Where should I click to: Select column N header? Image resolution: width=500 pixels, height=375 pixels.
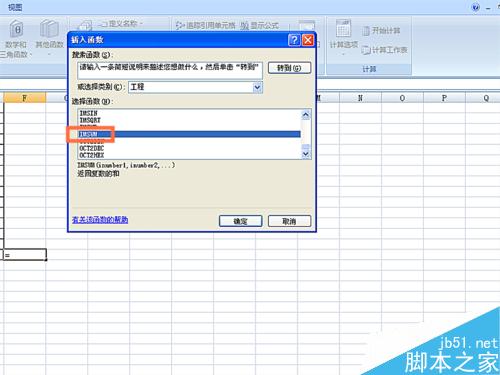point(360,98)
